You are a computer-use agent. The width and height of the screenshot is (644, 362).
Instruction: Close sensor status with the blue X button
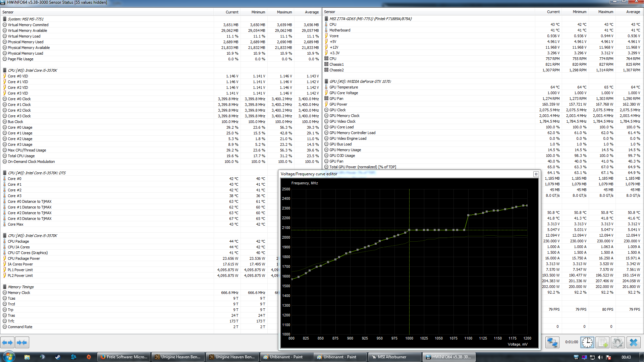pyautogui.click(x=633, y=342)
